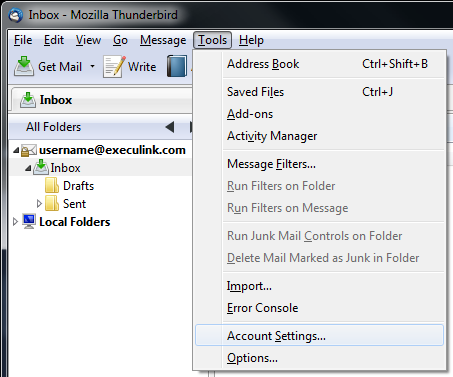453x377 pixels.
Task: Click Delete Mail Marked as Junk in Folder
Action: pyautogui.click(x=319, y=258)
